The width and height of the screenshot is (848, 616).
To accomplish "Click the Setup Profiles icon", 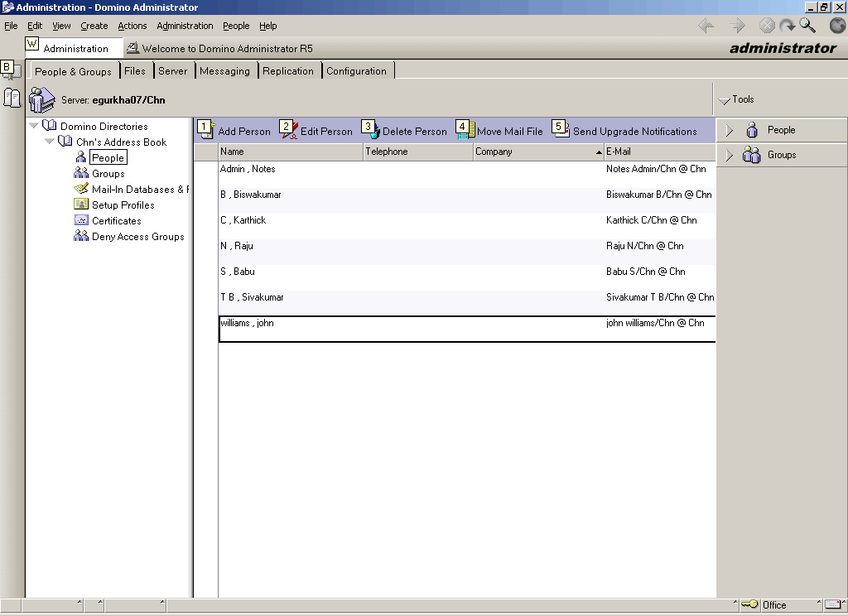I will pos(80,205).
